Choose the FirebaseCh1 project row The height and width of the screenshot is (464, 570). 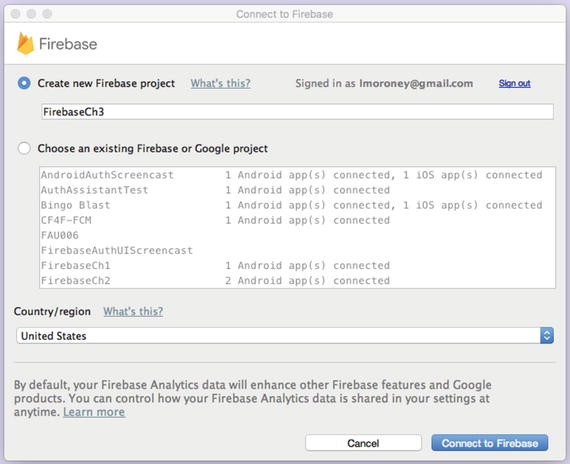tap(297, 265)
